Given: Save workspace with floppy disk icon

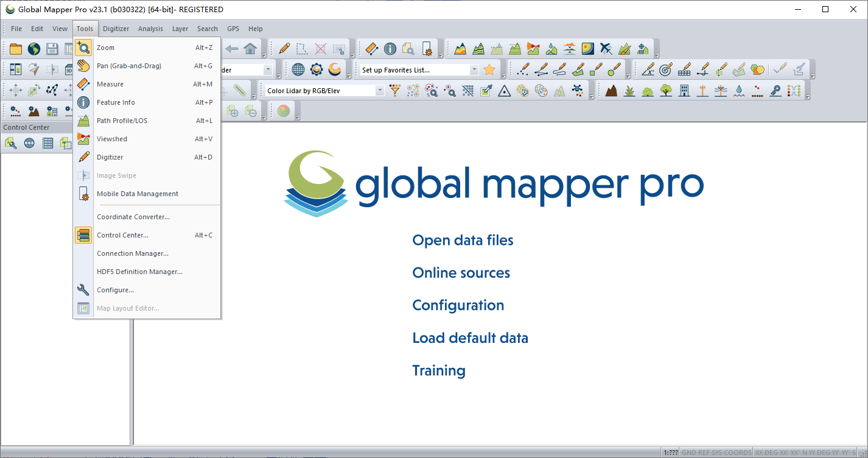Looking at the screenshot, I should click(52, 49).
